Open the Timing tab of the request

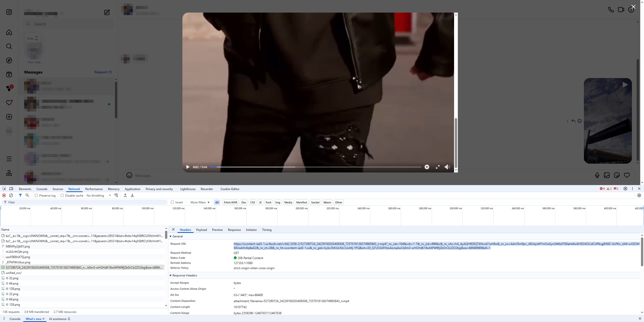click(x=267, y=230)
